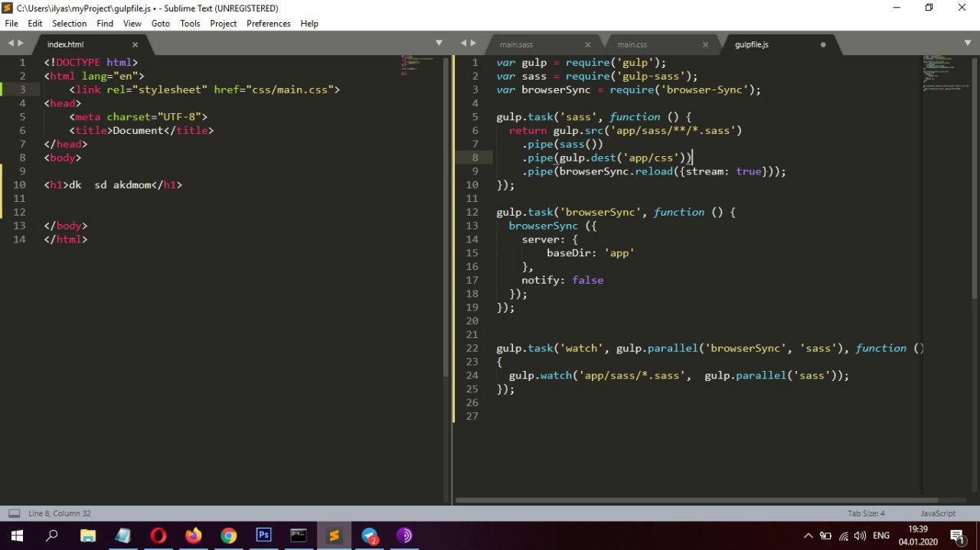
Task: Open the Goto menu
Action: coord(161,24)
